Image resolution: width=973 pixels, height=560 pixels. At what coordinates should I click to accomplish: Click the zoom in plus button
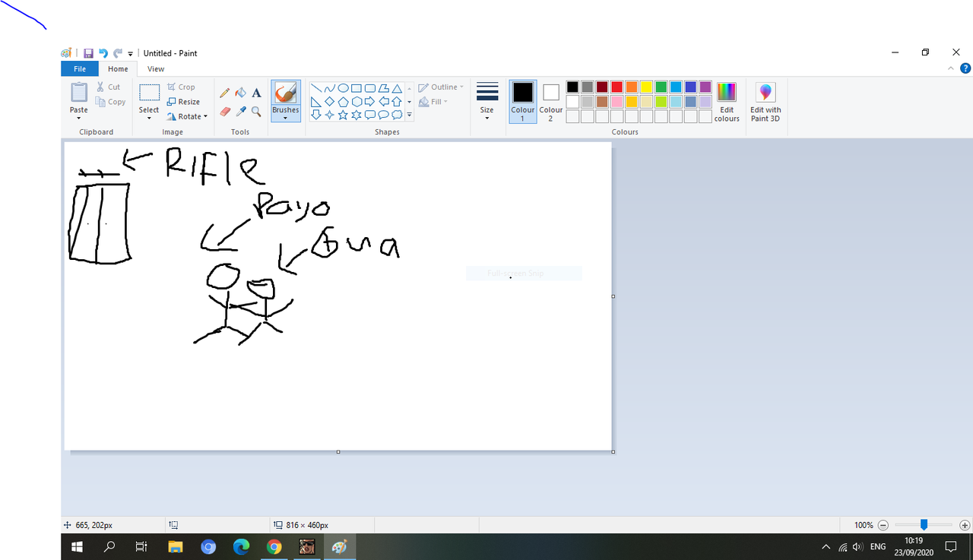tap(965, 525)
